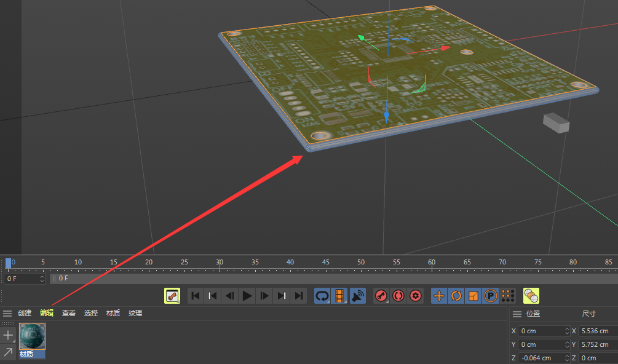The height and width of the screenshot is (364, 618).
Task: Select the Rotation keying icon
Action: coord(456,296)
